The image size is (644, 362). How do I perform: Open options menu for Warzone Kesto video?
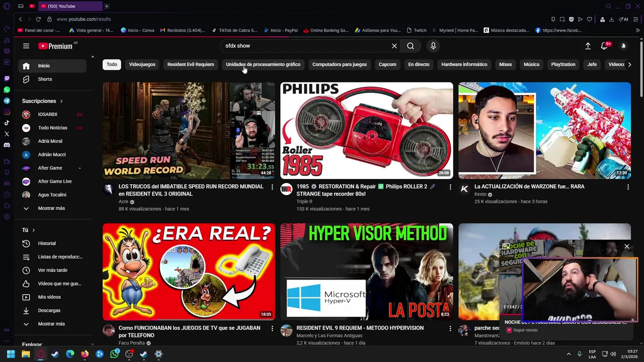tap(628, 187)
